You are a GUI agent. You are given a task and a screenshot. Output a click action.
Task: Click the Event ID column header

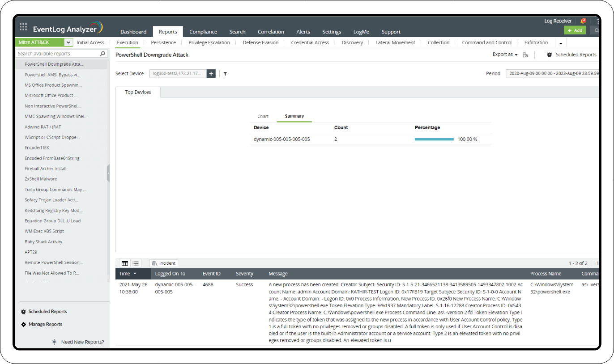(211, 274)
